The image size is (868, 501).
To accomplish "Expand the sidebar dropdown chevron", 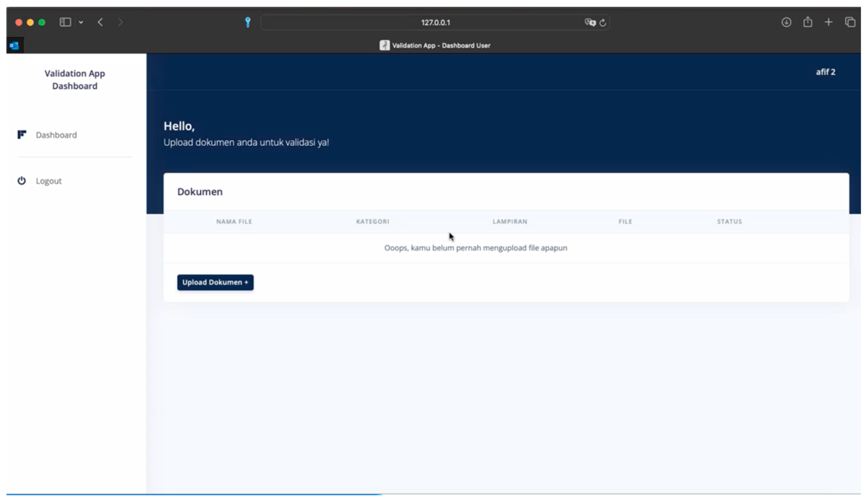I will coord(81,22).
